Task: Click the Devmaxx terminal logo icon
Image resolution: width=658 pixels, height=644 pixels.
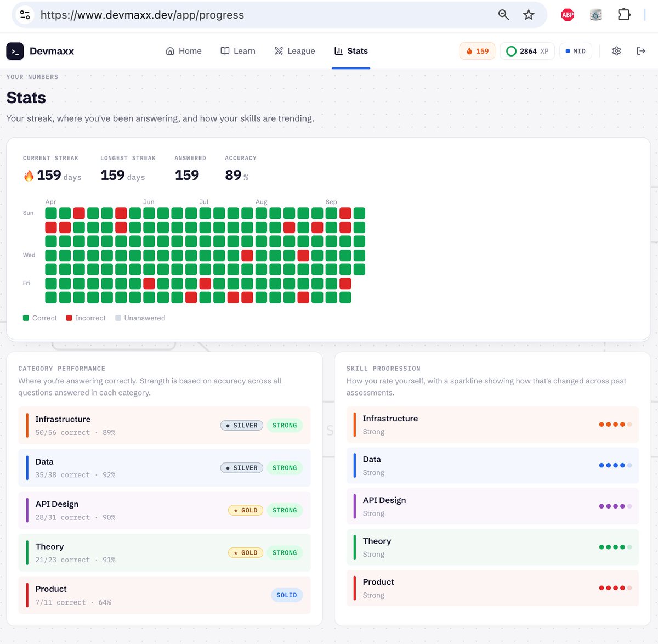Action: 15,51
